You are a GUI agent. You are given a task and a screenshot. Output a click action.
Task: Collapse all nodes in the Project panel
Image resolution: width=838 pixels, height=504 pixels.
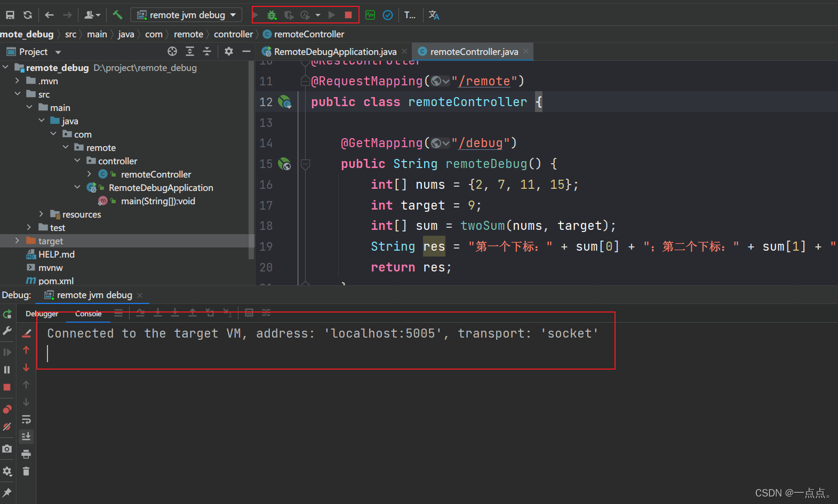click(x=207, y=51)
